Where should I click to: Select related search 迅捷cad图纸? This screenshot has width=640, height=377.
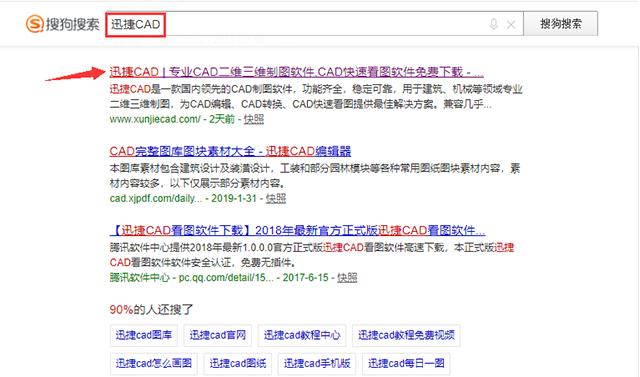click(x=238, y=364)
